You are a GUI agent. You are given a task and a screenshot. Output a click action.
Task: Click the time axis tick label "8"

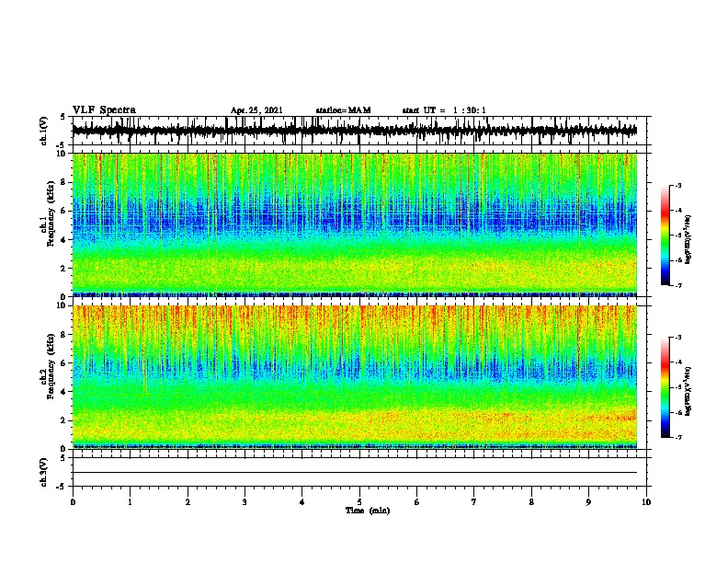(531, 502)
